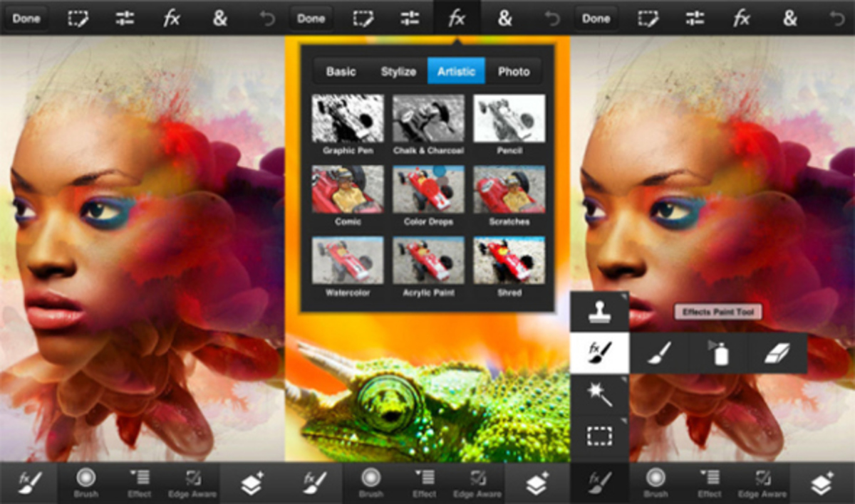Tap Done in the left screen
The height and width of the screenshot is (504, 855).
(x=26, y=19)
